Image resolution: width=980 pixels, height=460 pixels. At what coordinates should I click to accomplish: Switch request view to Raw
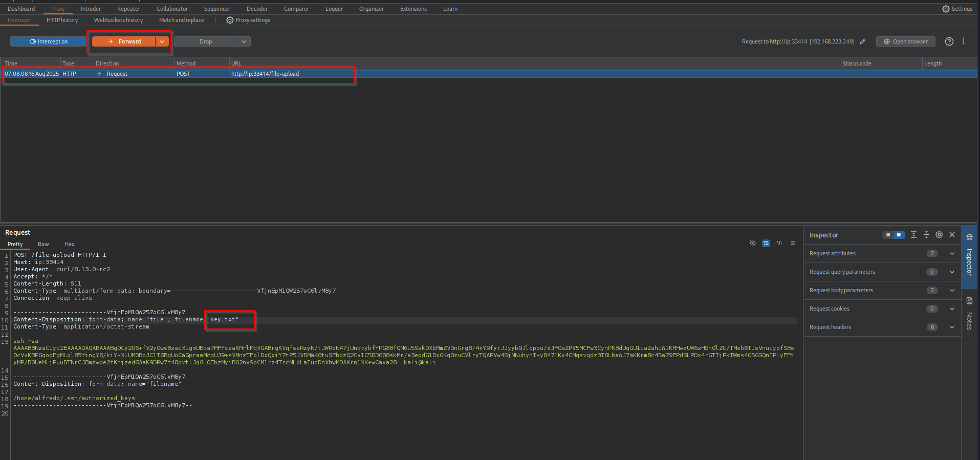pyautogui.click(x=43, y=244)
